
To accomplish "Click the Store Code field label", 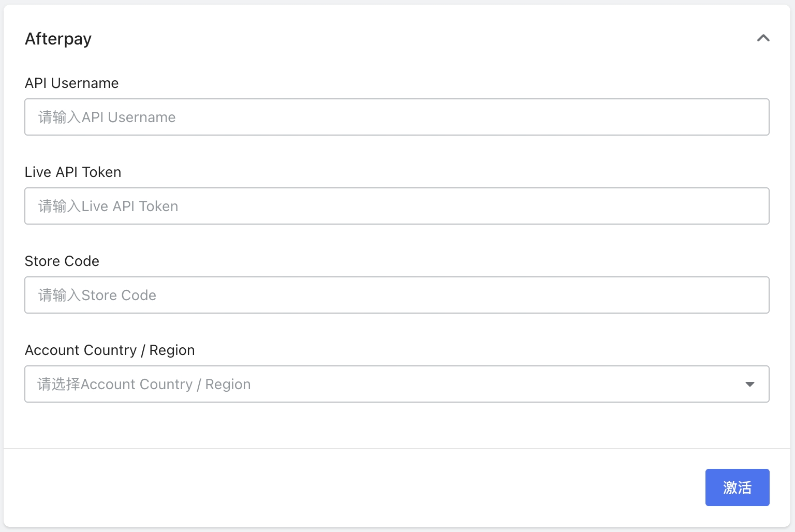I will click(62, 261).
